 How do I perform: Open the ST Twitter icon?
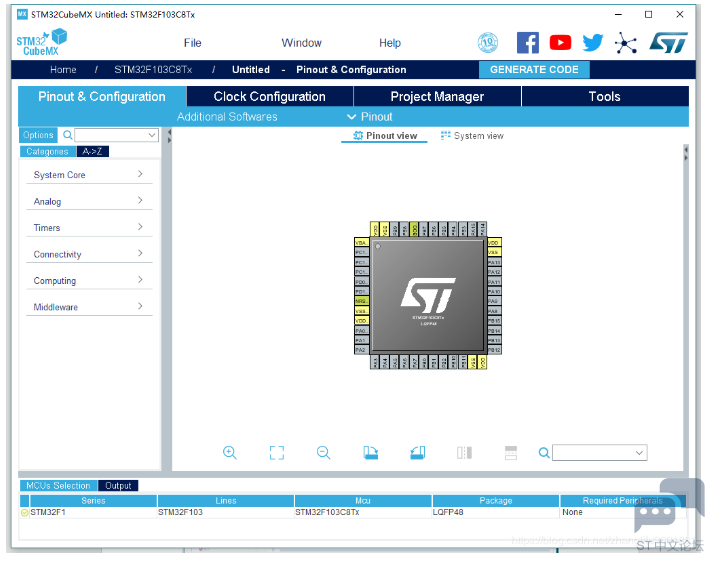[x=592, y=43]
